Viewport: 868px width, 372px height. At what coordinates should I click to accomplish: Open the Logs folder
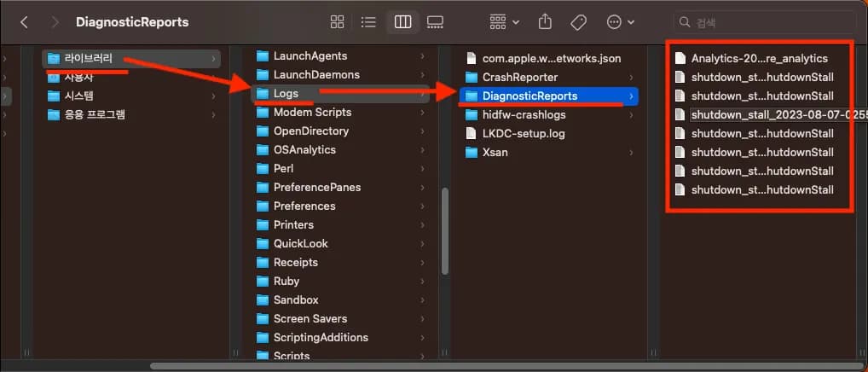coord(286,93)
